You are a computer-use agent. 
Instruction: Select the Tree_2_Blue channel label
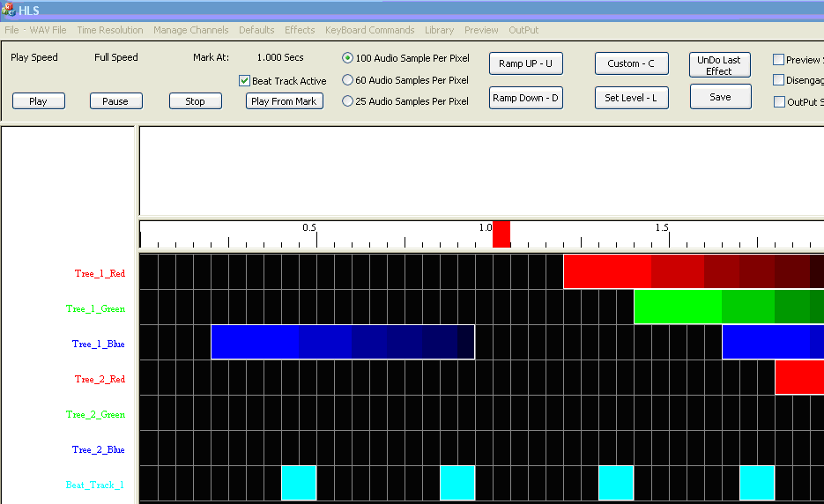click(99, 449)
